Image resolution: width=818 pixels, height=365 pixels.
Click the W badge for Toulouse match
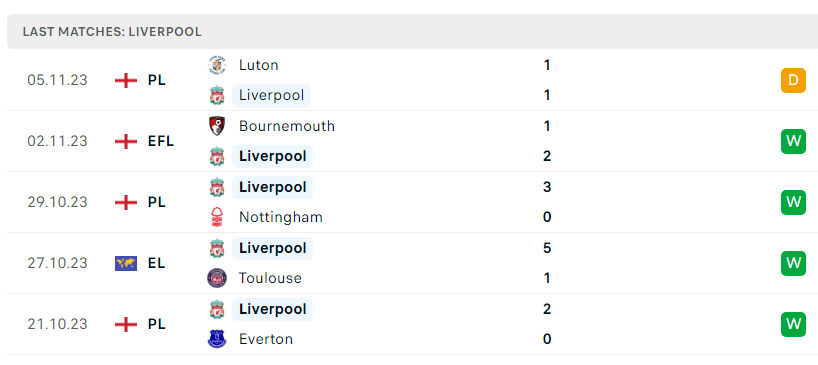coord(793,263)
